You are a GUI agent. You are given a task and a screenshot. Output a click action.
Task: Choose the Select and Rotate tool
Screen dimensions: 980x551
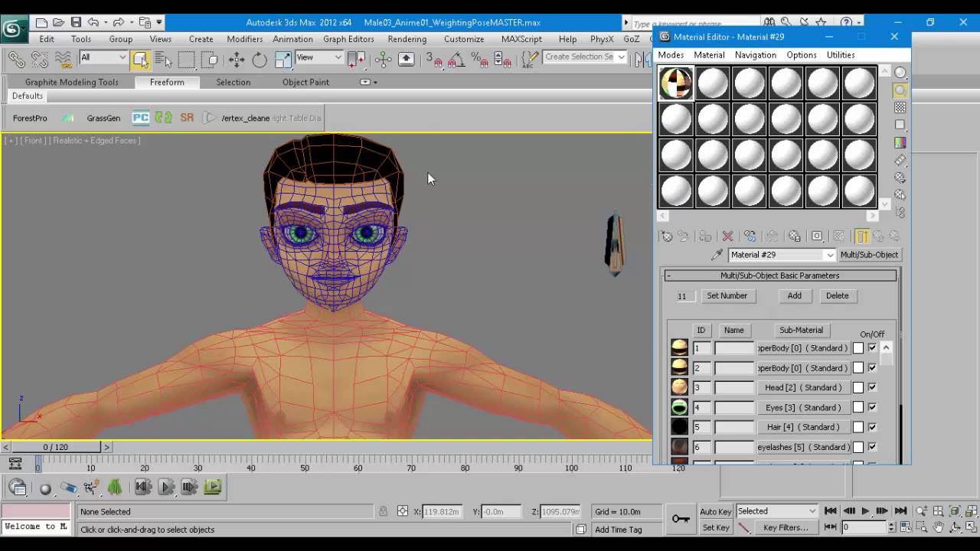pyautogui.click(x=260, y=59)
